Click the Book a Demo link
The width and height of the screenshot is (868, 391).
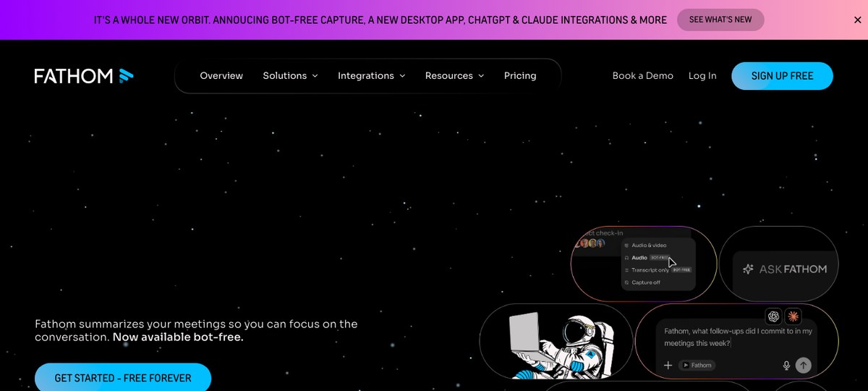(x=642, y=75)
